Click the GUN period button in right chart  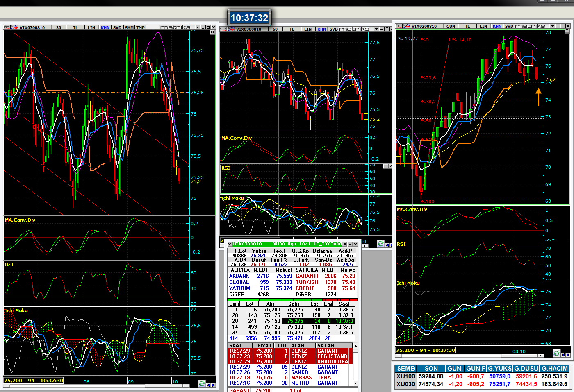[x=451, y=26]
